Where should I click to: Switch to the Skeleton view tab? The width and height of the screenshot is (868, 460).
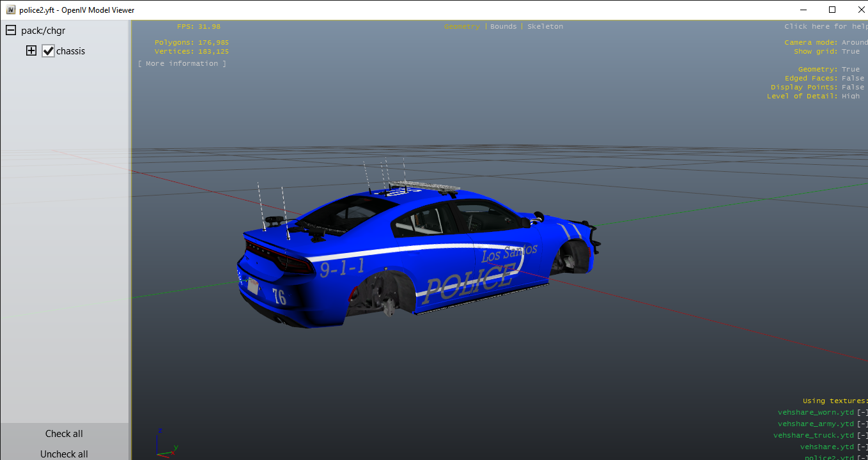(545, 27)
